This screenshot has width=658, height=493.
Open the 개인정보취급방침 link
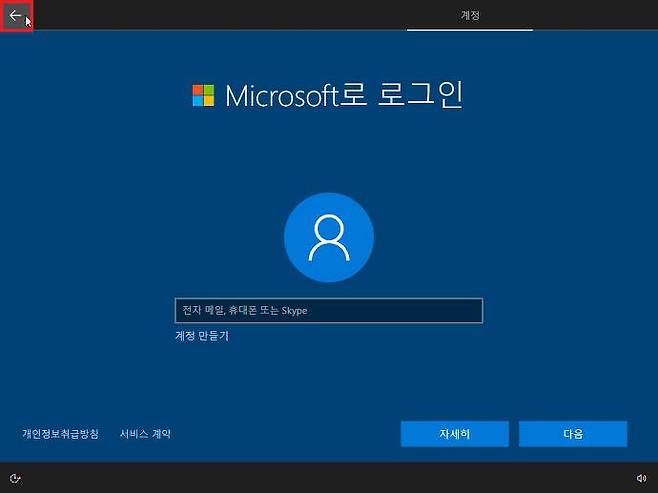(x=60, y=434)
